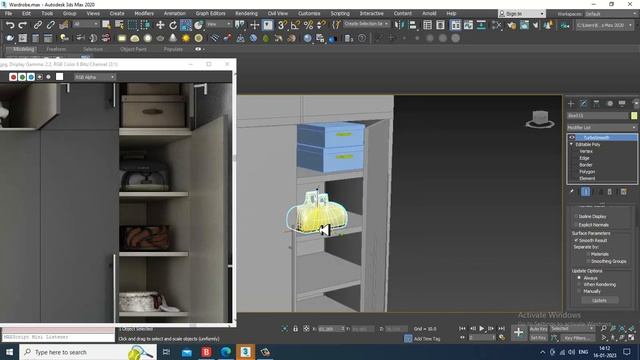Select the Select and Rotate tool

(173, 25)
